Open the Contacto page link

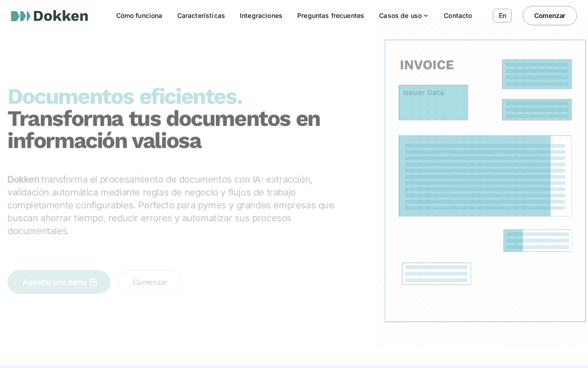[458, 16]
